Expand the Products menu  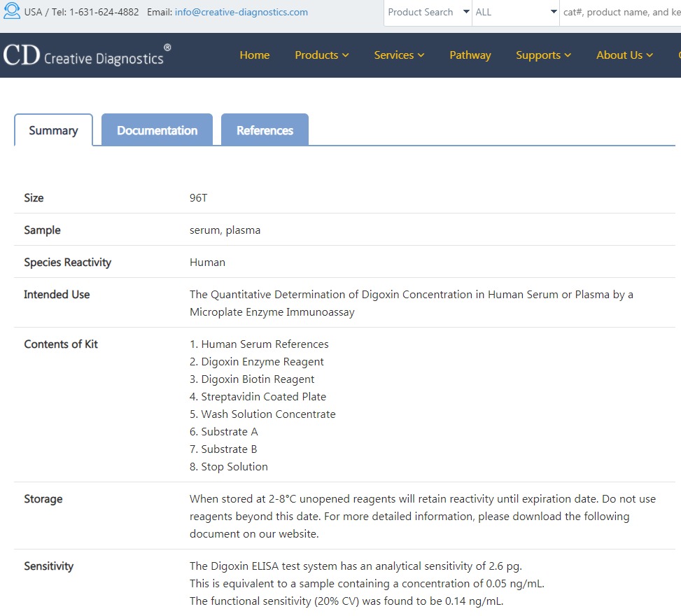point(321,55)
